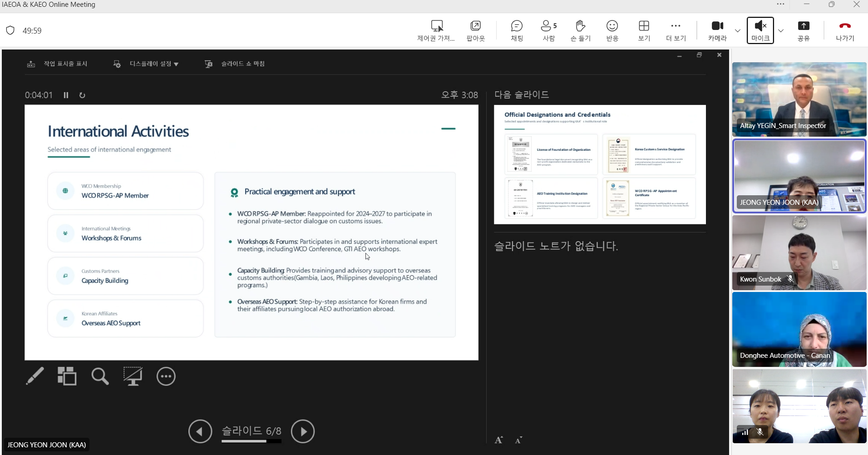
Task: Click the 오후 3:08 clock text
Action: 459,95
